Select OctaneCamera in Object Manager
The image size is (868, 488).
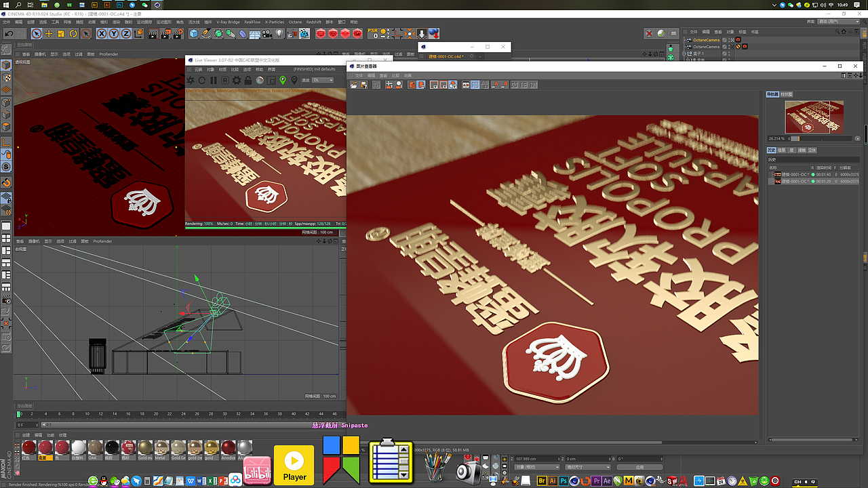tap(706, 40)
